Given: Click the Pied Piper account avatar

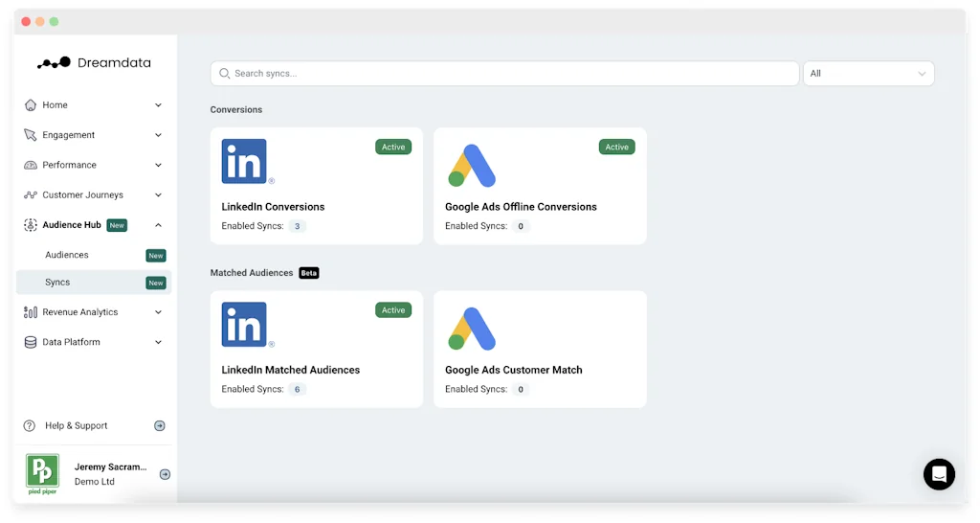Looking at the screenshot, I should [42, 474].
